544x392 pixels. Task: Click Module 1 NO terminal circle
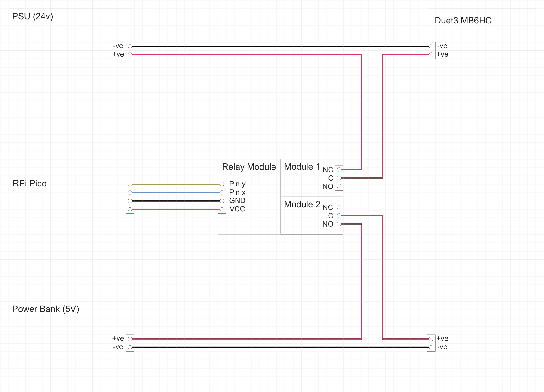(339, 186)
